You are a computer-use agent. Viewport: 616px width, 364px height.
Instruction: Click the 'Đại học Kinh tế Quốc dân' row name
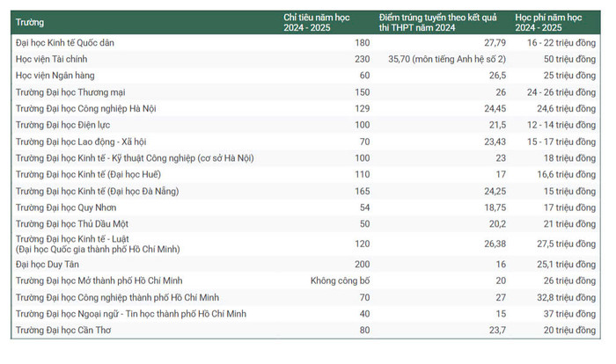point(77,42)
